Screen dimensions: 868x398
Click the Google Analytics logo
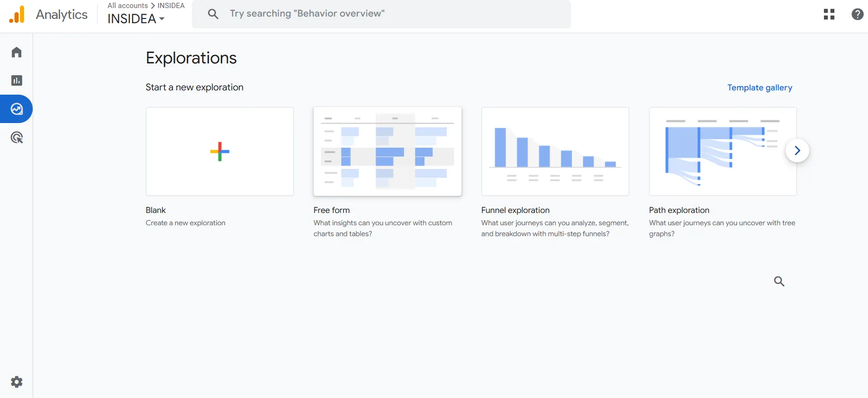17,15
